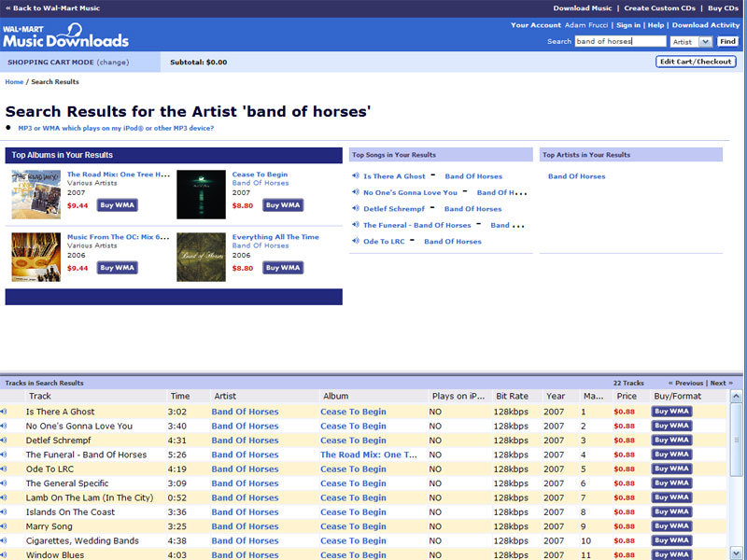Buy WMA for The Road Mix album

pyautogui.click(x=118, y=205)
